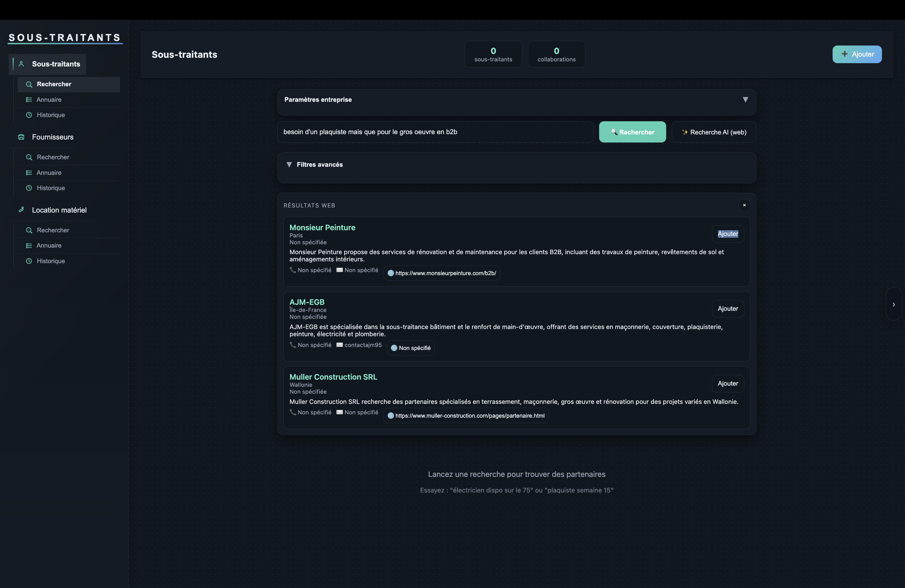Click the search query input field

[x=435, y=132]
